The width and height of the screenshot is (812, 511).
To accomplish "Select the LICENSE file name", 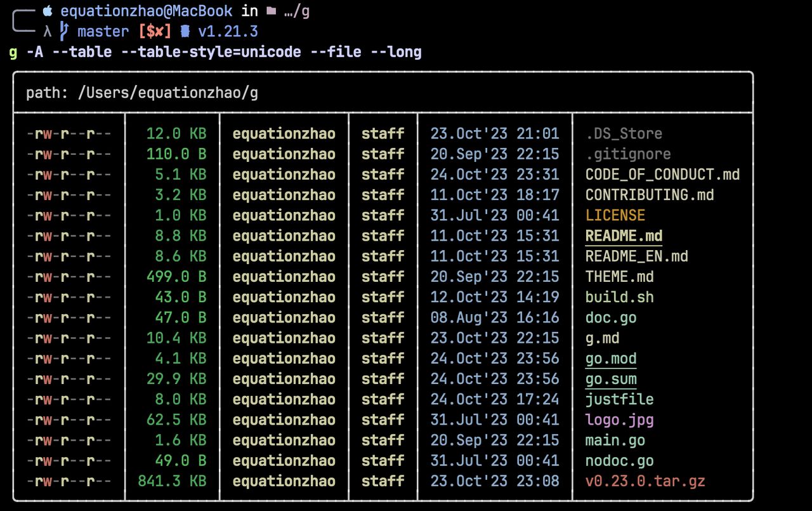I will click(x=615, y=215).
